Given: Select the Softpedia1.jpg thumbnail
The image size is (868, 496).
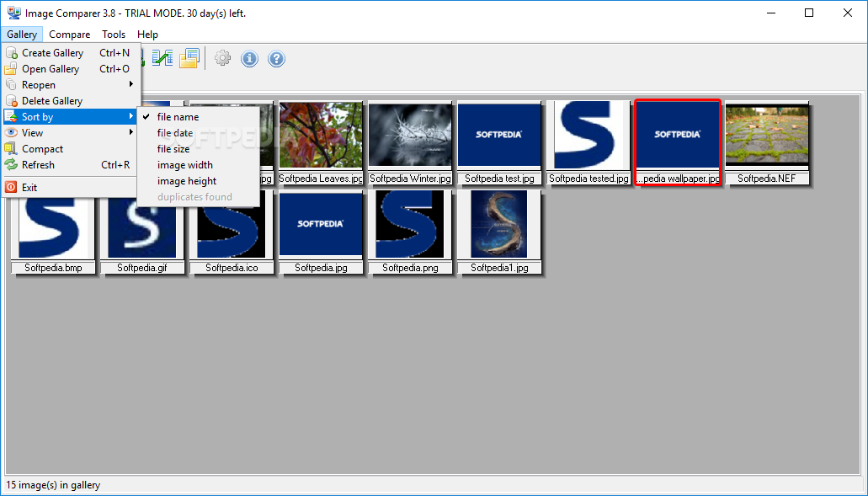Looking at the screenshot, I should pos(499,232).
